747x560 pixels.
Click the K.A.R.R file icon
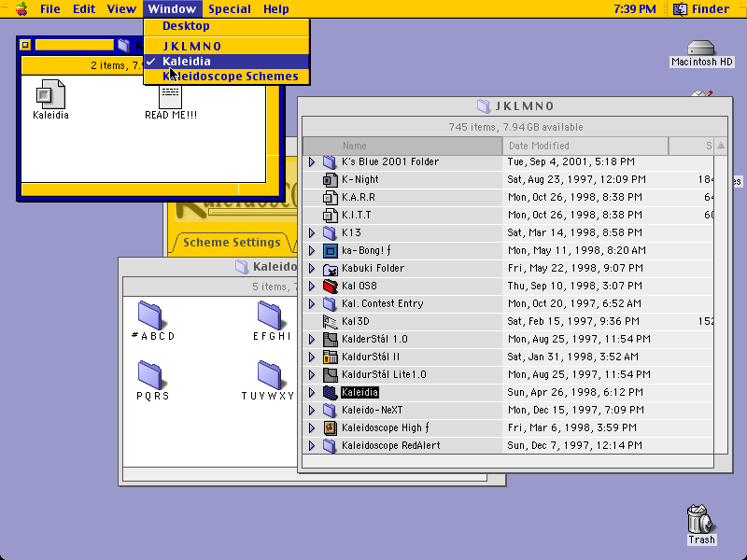pos(330,197)
